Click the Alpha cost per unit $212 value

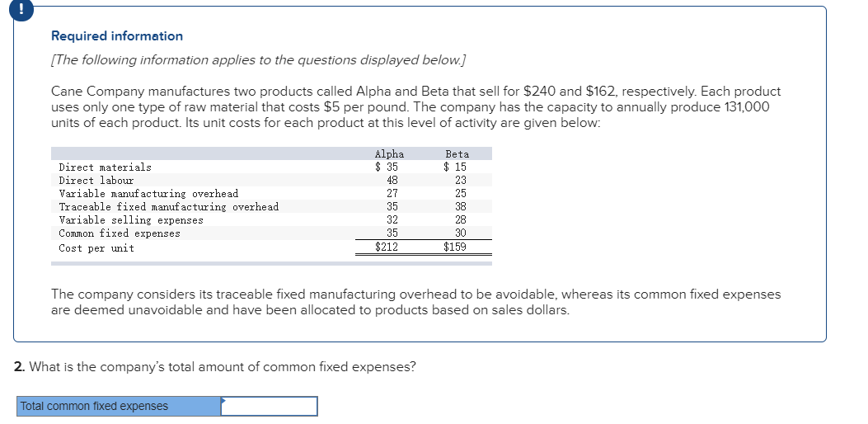(387, 247)
